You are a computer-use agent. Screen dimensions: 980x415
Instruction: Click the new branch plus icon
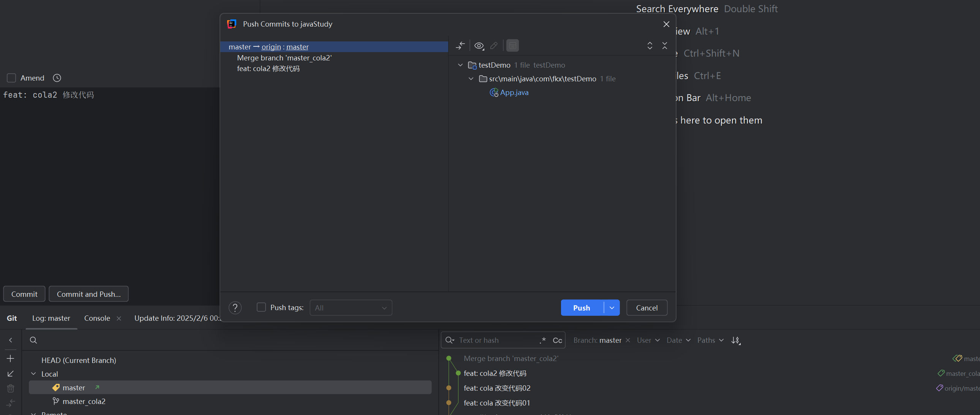point(11,359)
